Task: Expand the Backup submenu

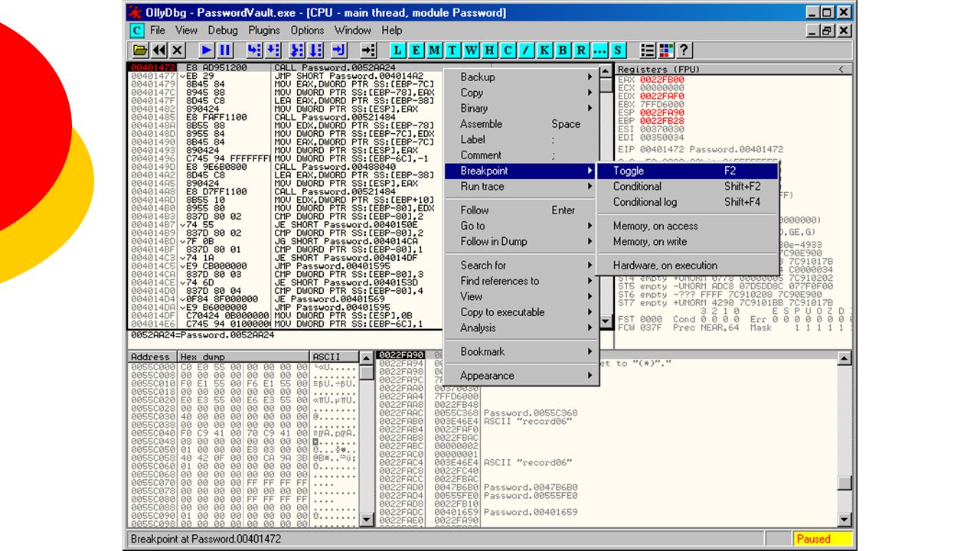Action: coord(521,77)
